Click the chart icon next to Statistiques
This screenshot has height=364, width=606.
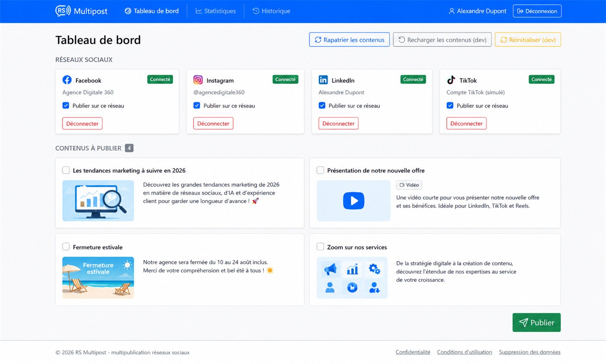tap(199, 11)
